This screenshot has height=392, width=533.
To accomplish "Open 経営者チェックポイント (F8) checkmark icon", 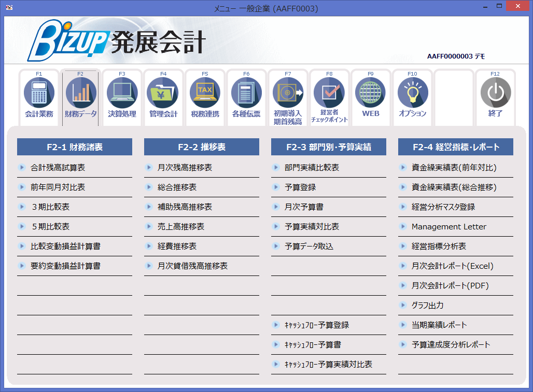I will click(329, 97).
